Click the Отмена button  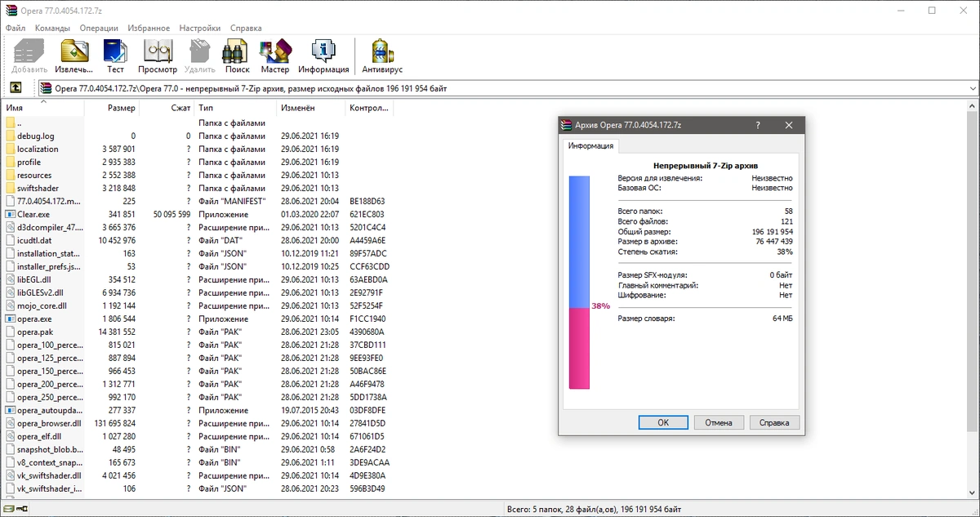point(719,423)
